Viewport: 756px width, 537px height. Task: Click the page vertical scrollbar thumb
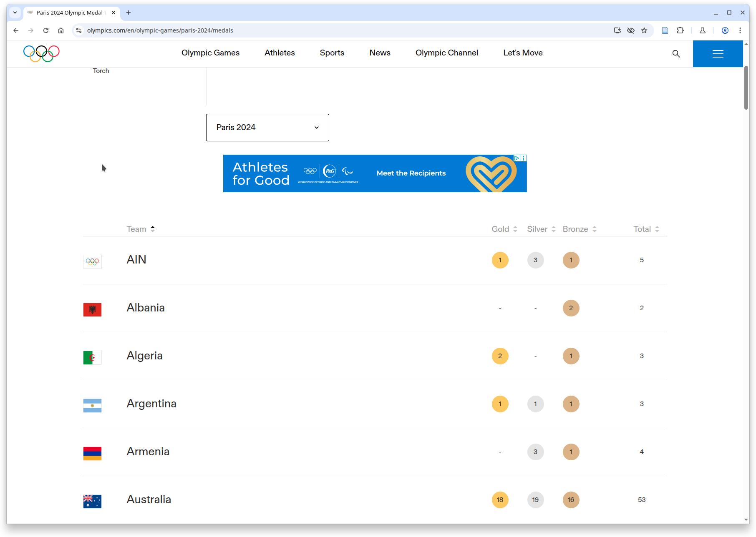tap(746, 88)
